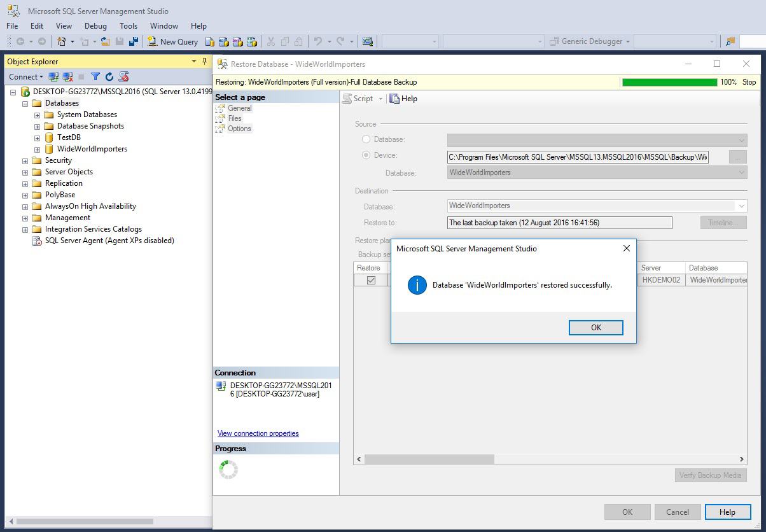Expand the Replication folder
This screenshot has height=532, width=766.
(25, 183)
